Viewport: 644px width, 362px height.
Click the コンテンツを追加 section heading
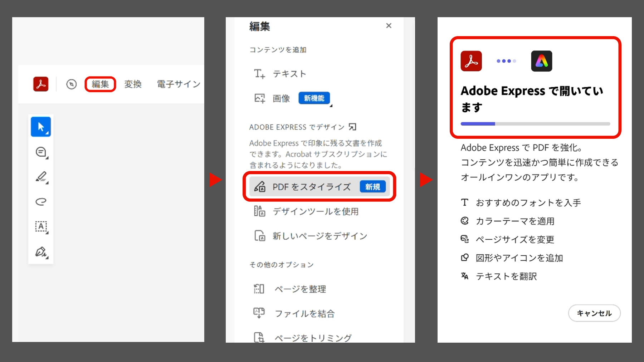coord(278,50)
